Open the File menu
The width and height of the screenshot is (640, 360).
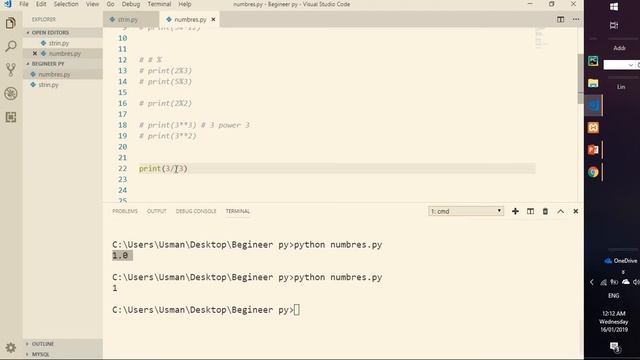24,4
